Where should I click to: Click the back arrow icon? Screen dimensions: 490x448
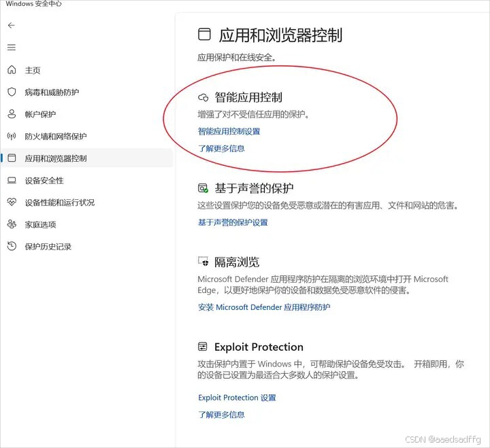pos(12,25)
